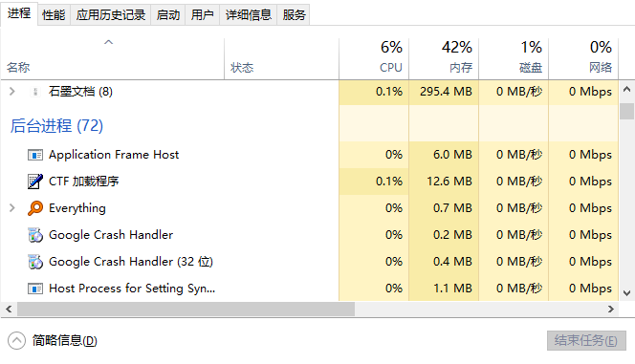Click the Everything magnifier icon
635x364 pixels.
(35, 208)
